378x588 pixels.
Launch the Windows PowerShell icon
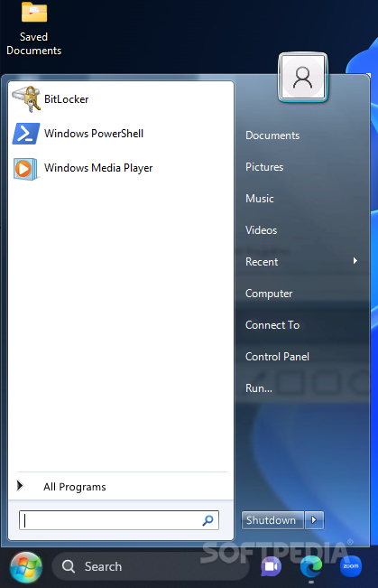click(26, 134)
